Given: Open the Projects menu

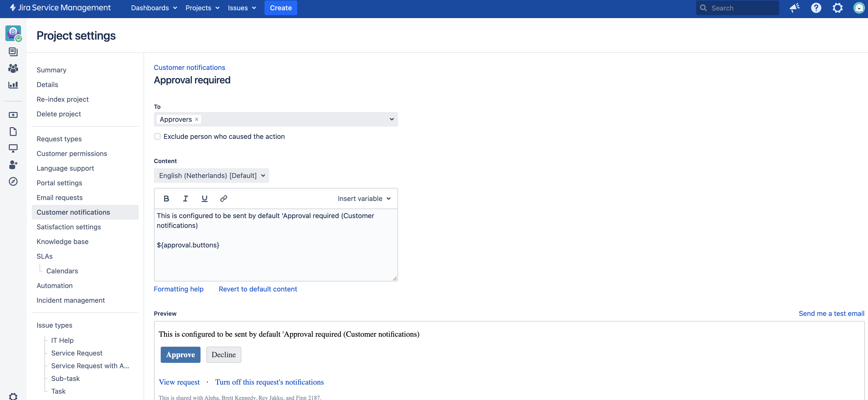Looking at the screenshot, I should click(202, 8).
